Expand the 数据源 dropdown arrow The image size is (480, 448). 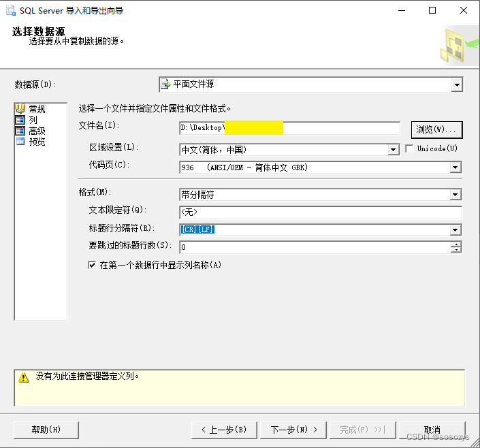[x=457, y=84]
